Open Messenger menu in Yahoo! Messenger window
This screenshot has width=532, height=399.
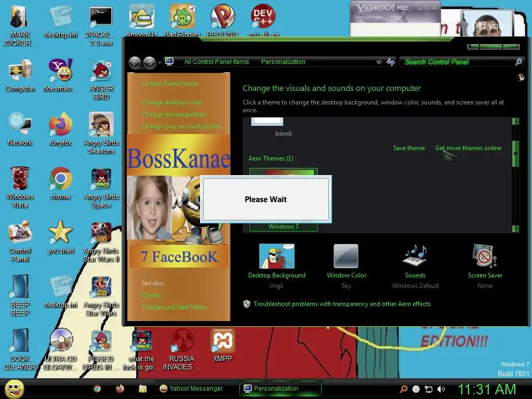[368, 17]
